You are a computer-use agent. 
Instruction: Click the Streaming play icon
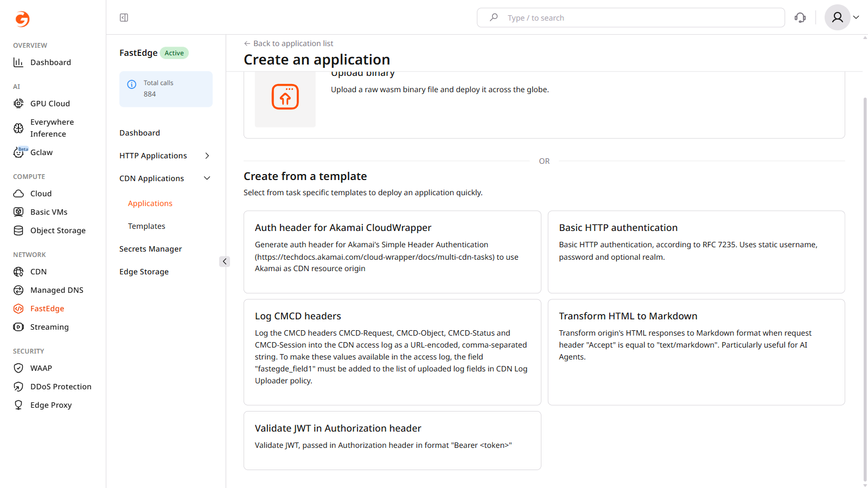(18, 327)
